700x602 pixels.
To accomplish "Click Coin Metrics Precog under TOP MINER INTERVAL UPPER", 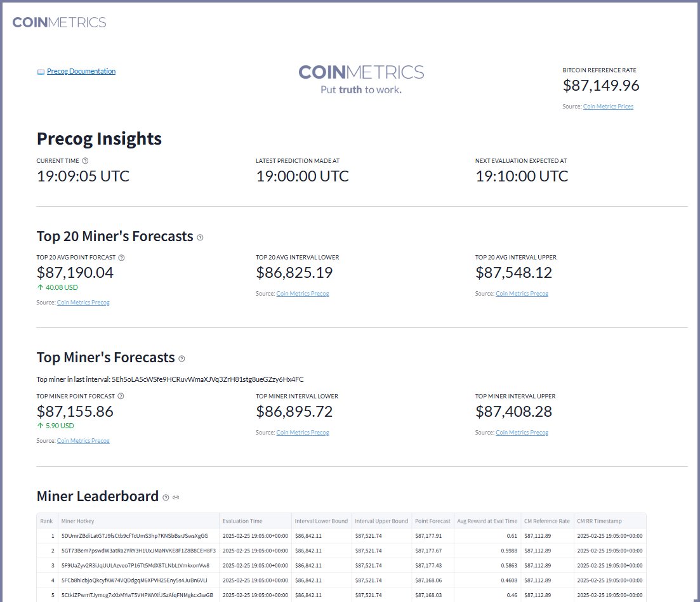I will [522, 432].
